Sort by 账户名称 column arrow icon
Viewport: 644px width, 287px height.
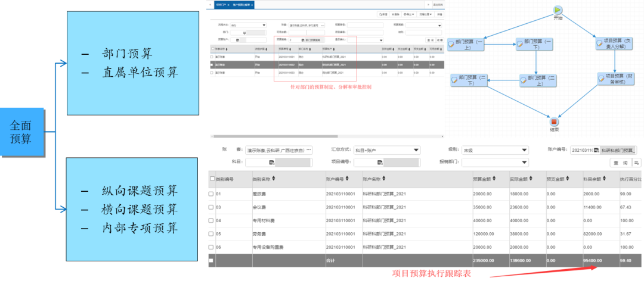pyautogui.click(x=384, y=179)
